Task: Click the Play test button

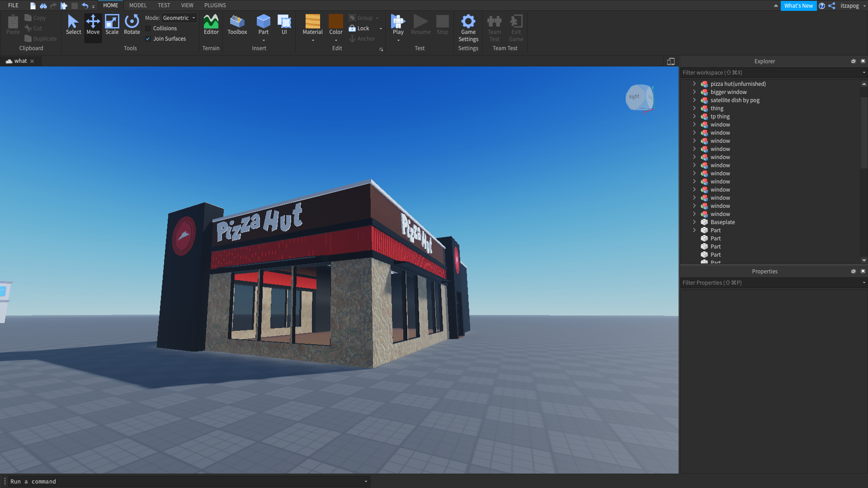Action: [398, 22]
